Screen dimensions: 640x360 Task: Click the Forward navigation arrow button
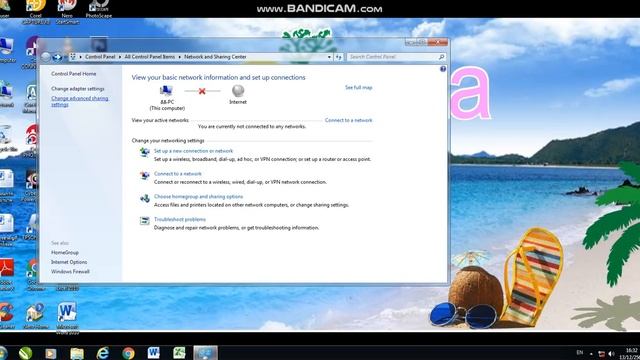[57, 57]
